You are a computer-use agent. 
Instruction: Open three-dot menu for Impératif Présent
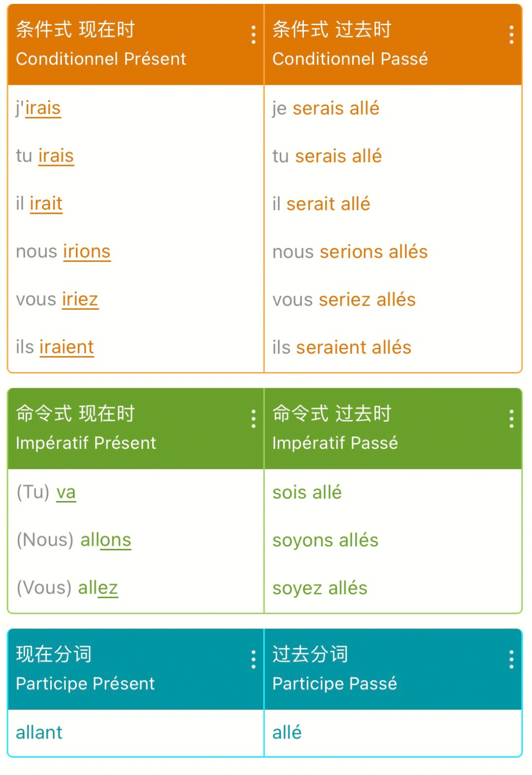click(253, 419)
